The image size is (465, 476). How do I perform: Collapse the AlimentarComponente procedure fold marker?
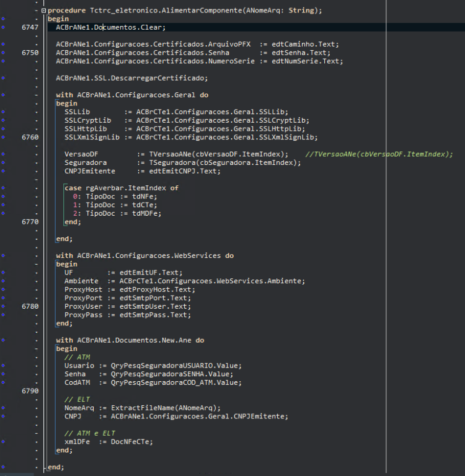[x=44, y=11]
